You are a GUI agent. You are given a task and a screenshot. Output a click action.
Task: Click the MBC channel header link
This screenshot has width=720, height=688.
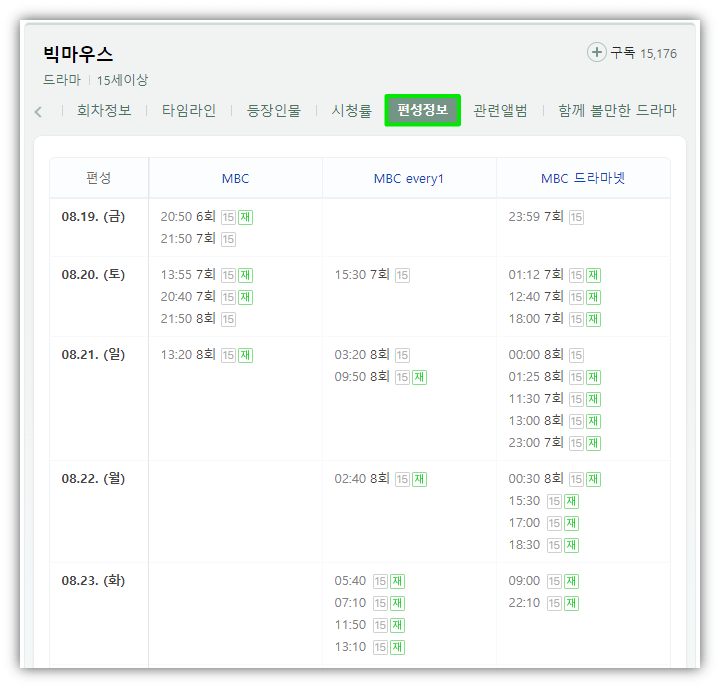(235, 178)
